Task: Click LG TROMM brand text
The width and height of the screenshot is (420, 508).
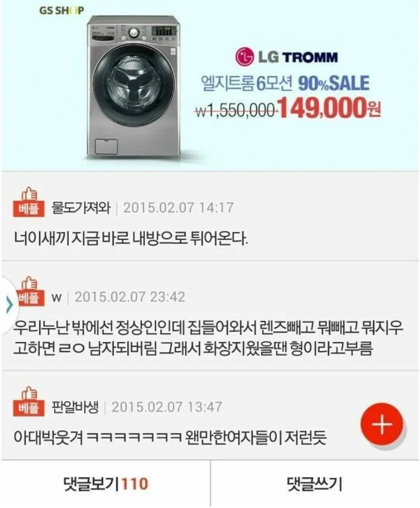Action: (x=298, y=57)
